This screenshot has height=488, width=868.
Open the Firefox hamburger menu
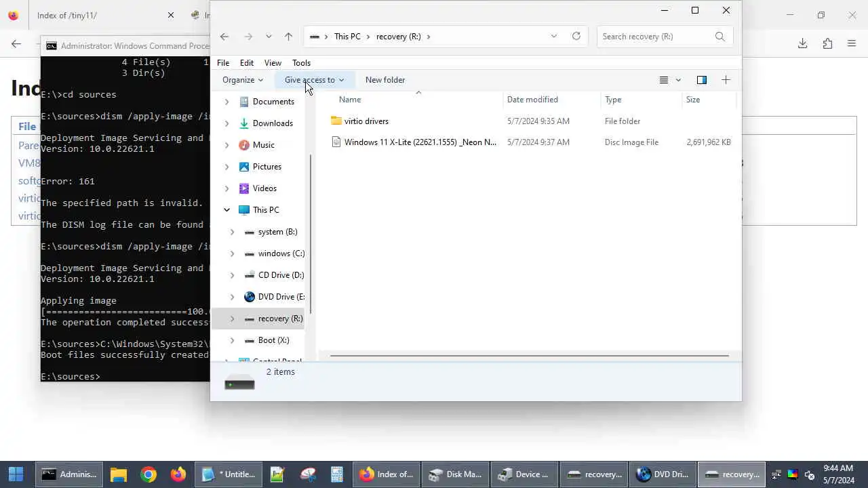[x=852, y=43]
